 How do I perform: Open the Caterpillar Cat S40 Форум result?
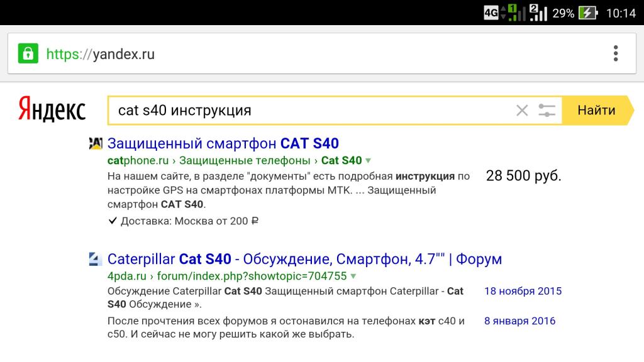pos(305,259)
